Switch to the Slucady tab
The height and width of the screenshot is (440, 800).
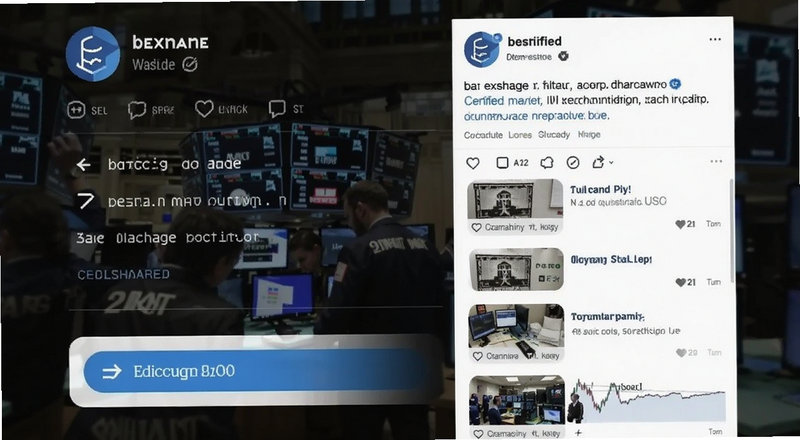click(x=554, y=135)
